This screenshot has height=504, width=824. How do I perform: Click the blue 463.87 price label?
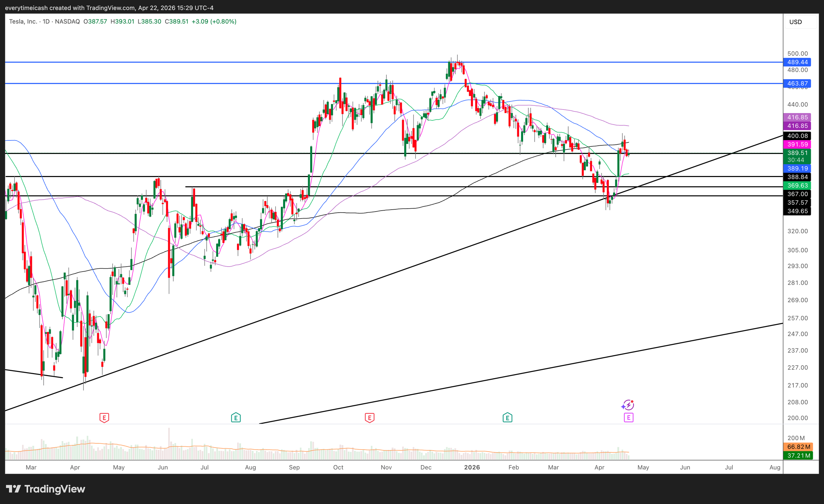coord(797,84)
